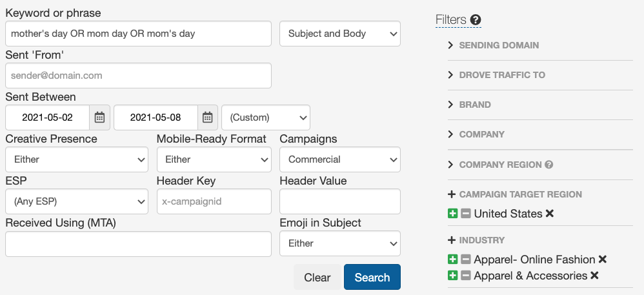Open the ESP selection dropdown

pyautogui.click(x=77, y=201)
